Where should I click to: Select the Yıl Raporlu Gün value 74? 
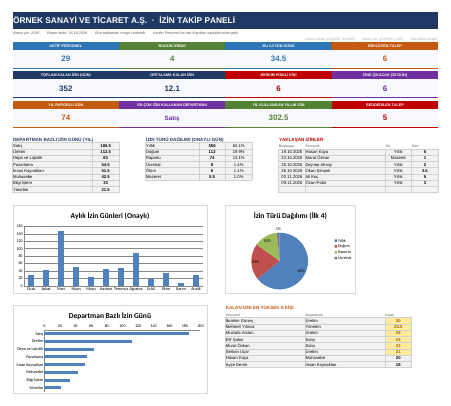(x=66, y=117)
